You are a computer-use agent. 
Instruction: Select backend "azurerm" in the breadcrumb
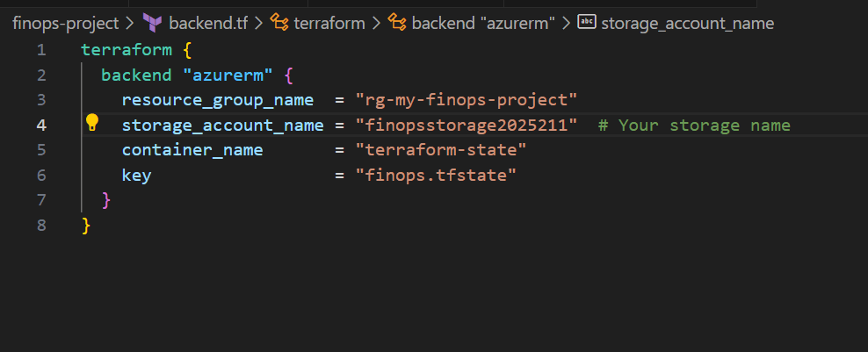pyautogui.click(x=482, y=23)
